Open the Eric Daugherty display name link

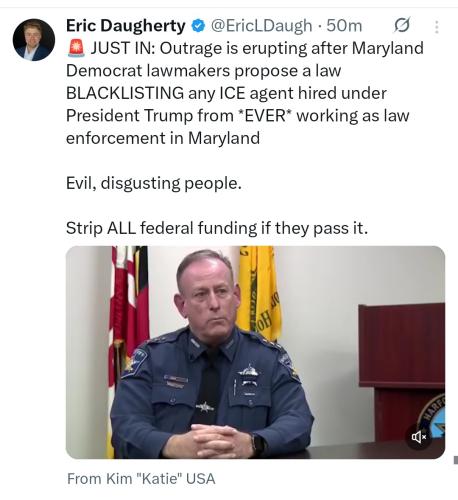click(125, 26)
